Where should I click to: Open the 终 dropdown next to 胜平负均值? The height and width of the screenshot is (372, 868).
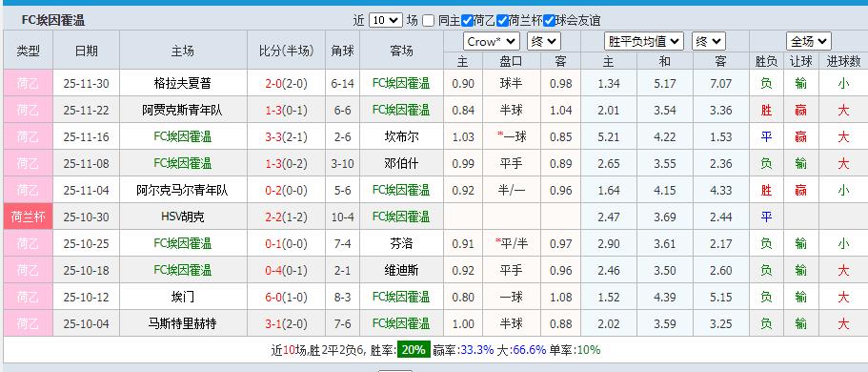point(709,42)
